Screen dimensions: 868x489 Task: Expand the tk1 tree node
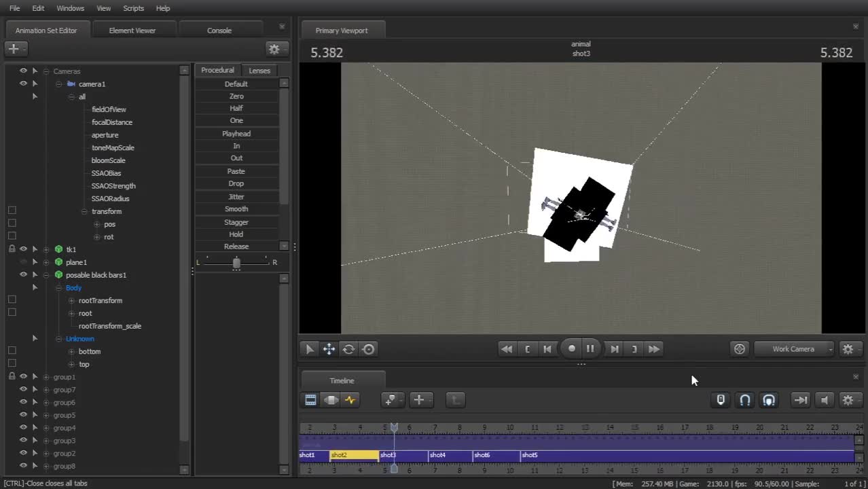[46, 250]
